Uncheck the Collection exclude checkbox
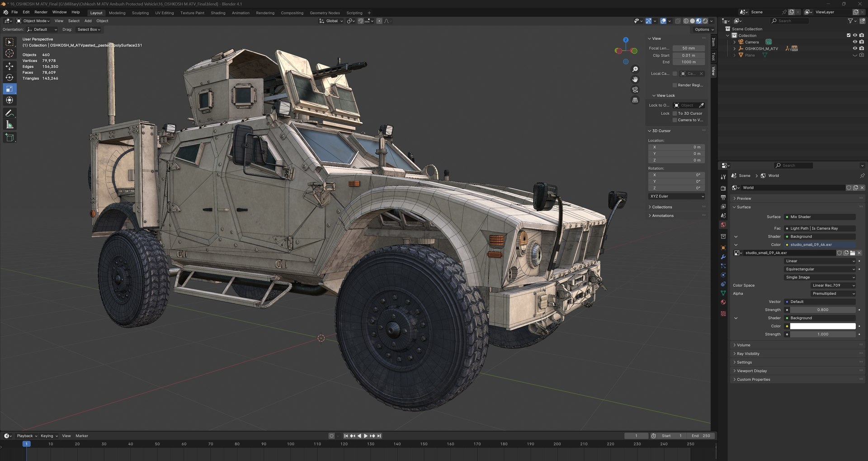868x461 pixels. click(849, 35)
